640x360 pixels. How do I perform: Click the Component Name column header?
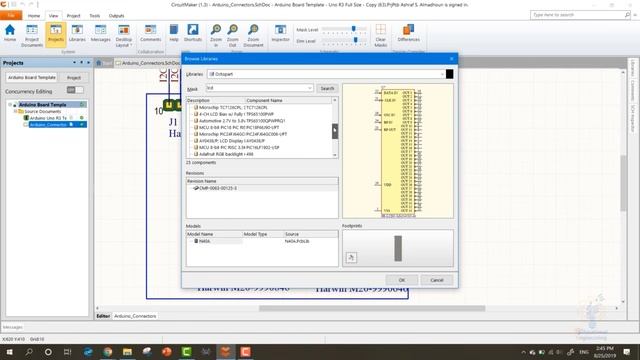coord(288,100)
